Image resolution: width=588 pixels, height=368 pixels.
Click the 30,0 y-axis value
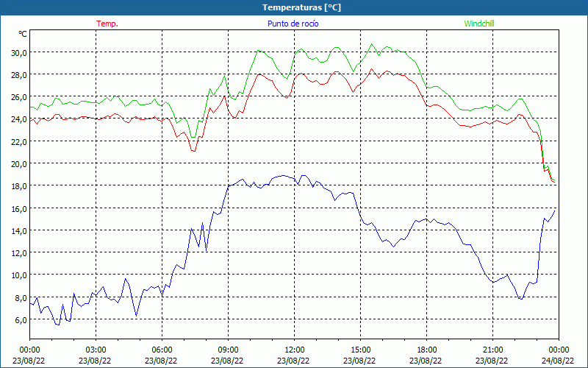click(x=19, y=52)
